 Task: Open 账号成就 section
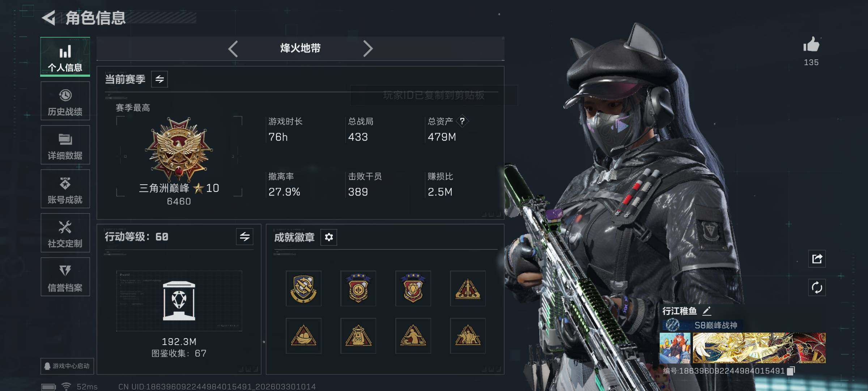click(x=65, y=189)
